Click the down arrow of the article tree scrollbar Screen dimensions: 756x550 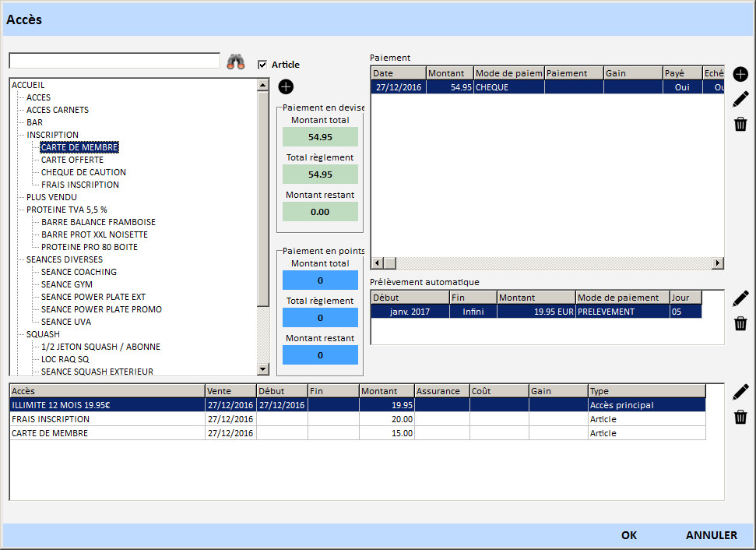click(x=262, y=369)
